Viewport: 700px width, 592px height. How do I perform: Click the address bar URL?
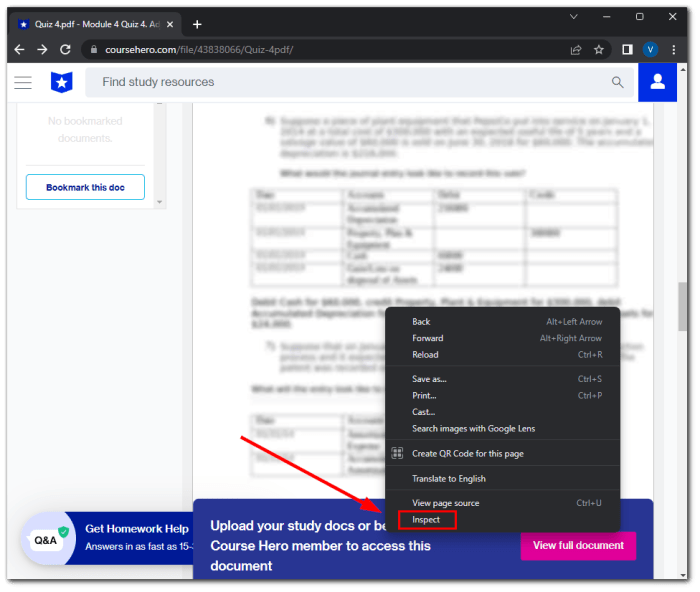(199, 50)
